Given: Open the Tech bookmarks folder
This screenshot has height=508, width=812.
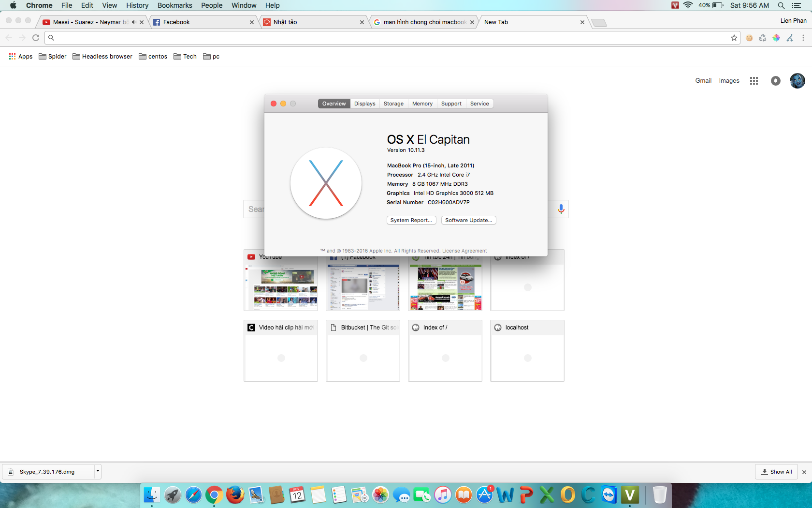Looking at the screenshot, I should coord(185,57).
